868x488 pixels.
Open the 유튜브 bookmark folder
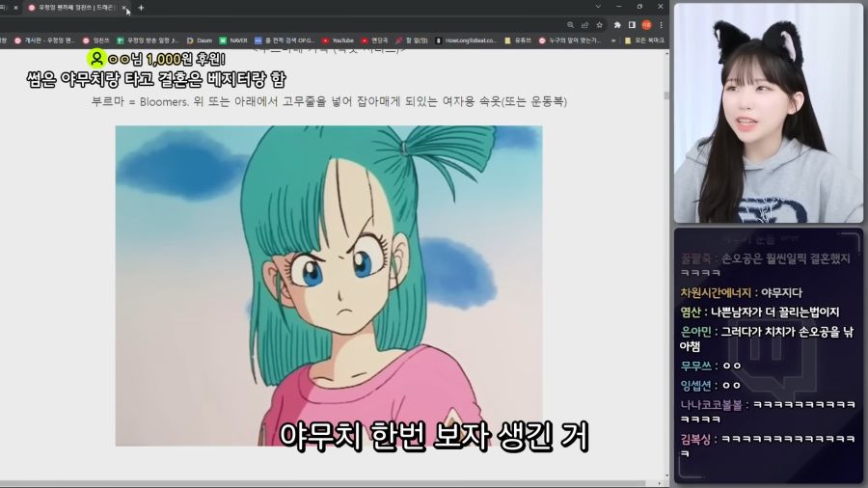pos(517,41)
